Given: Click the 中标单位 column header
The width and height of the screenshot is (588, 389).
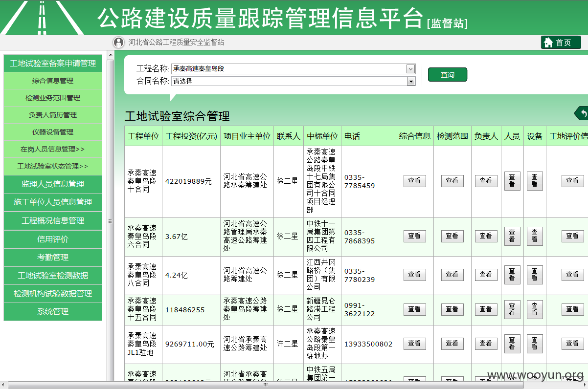Looking at the screenshot, I should [x=322, y=136].
